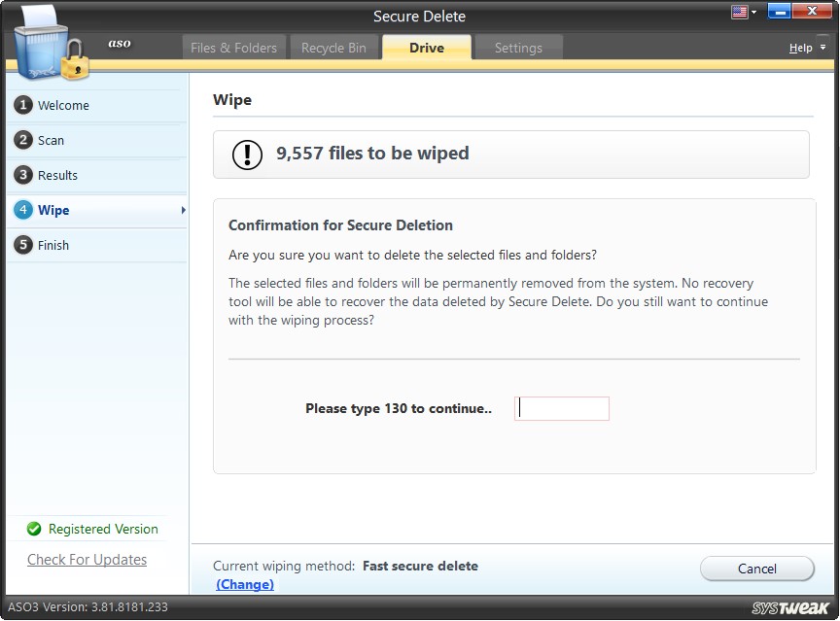Image resolution: width=840 pixels, height=621 pixels.
Task: Click the exclamation warning icon
Action: [246, 154]
